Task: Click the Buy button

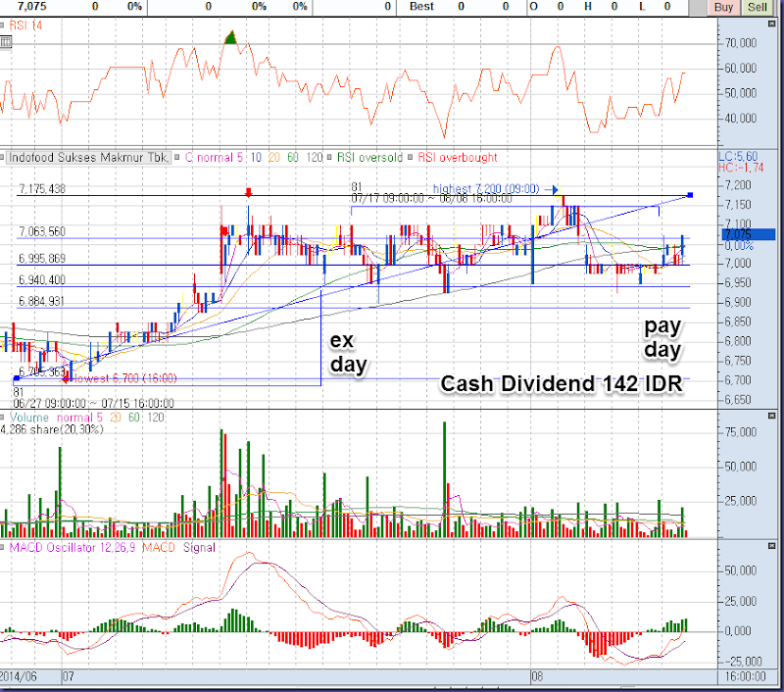Action: pyautogui.click(x=723, y=7)
